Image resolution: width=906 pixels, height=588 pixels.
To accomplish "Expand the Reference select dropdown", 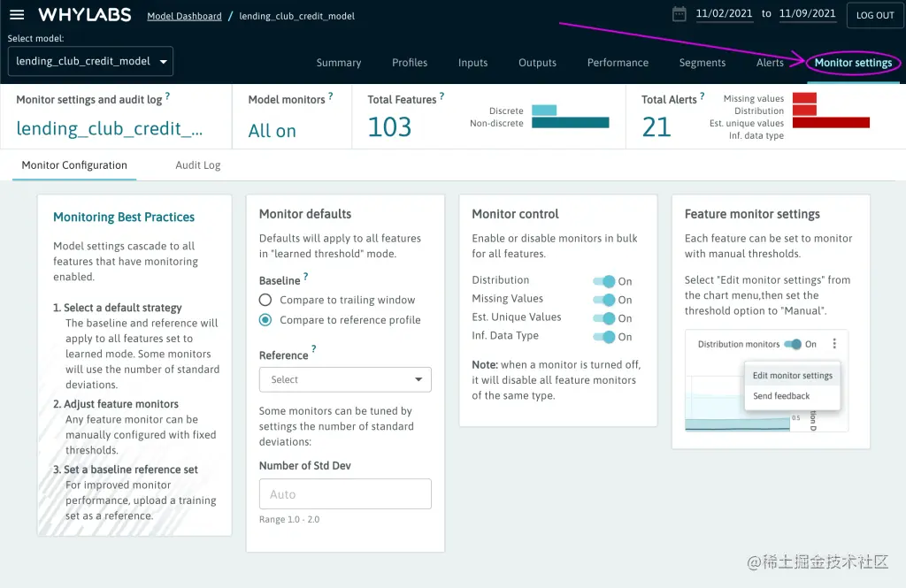I will pos(345,379).
